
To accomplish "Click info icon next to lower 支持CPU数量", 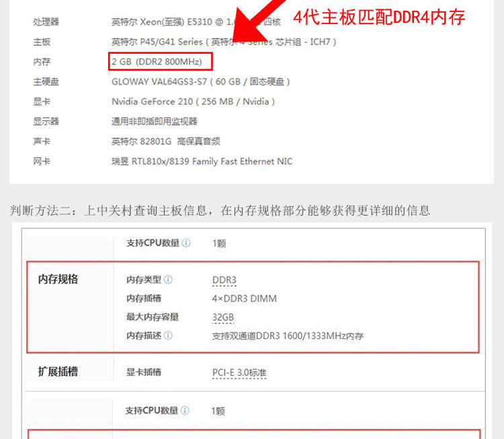I will tap(185, 410).
